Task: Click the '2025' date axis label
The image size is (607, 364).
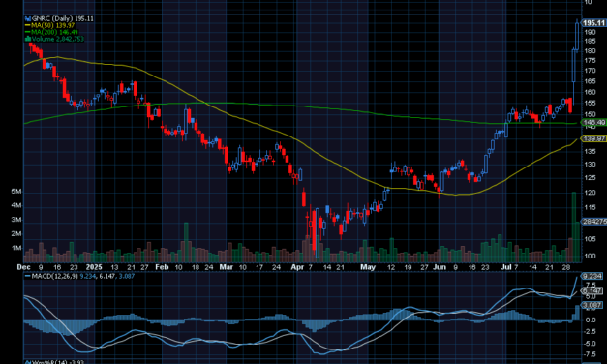Action: [x=94, y=267]
